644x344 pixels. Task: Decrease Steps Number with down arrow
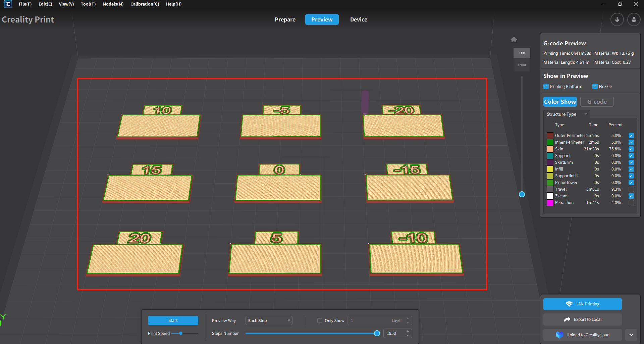[408, 335]
